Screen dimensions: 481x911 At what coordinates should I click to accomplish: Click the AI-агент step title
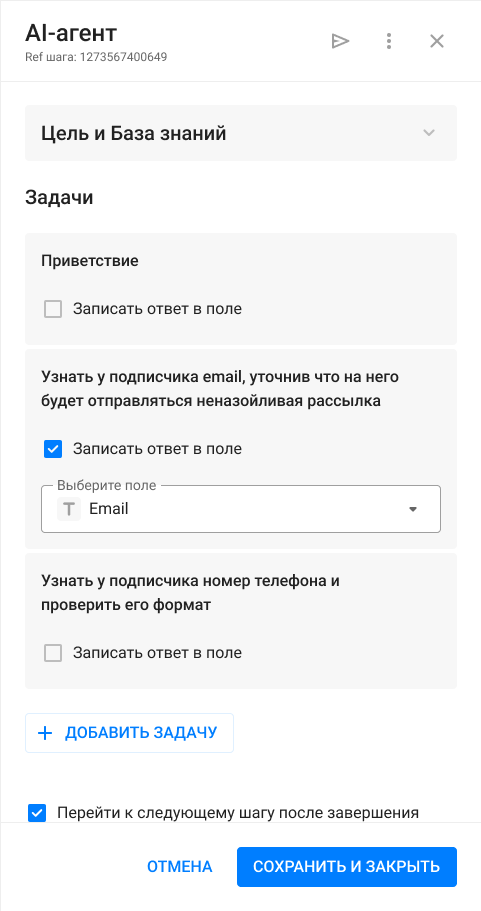point(71,33)
